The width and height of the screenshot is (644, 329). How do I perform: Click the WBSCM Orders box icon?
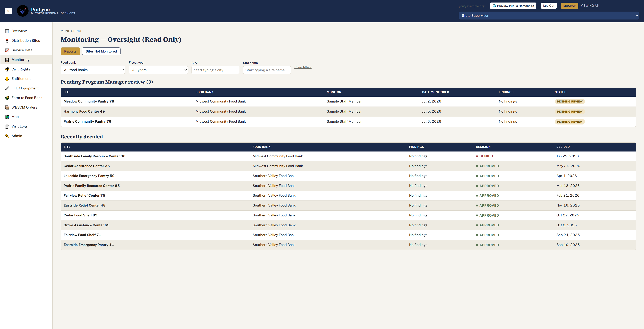tap(7, 107)
